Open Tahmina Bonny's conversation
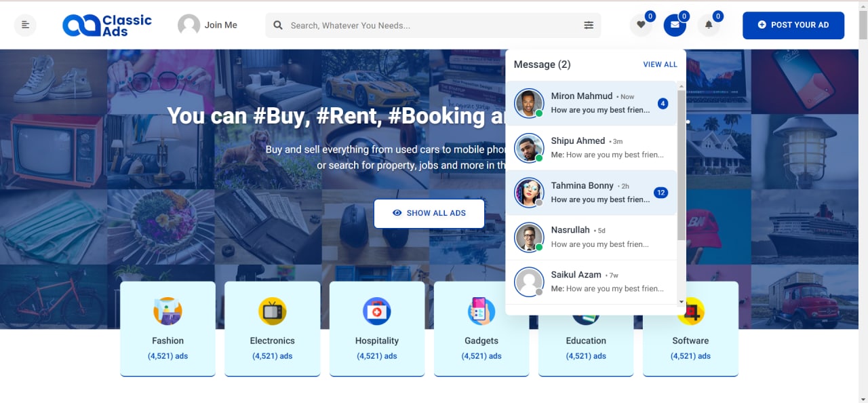The image size is (868, 403). coord(591,193)
